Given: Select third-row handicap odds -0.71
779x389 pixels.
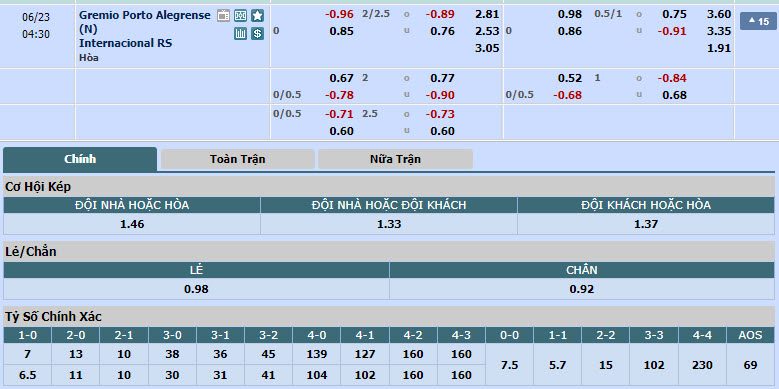Looking at the screenshot, I should point(339,114).
